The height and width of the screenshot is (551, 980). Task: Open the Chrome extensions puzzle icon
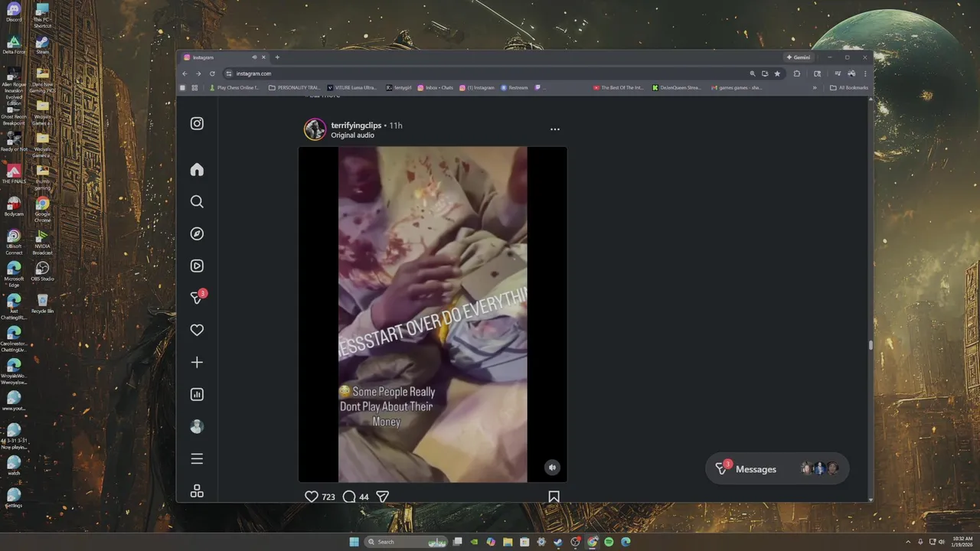click(797, 73)
